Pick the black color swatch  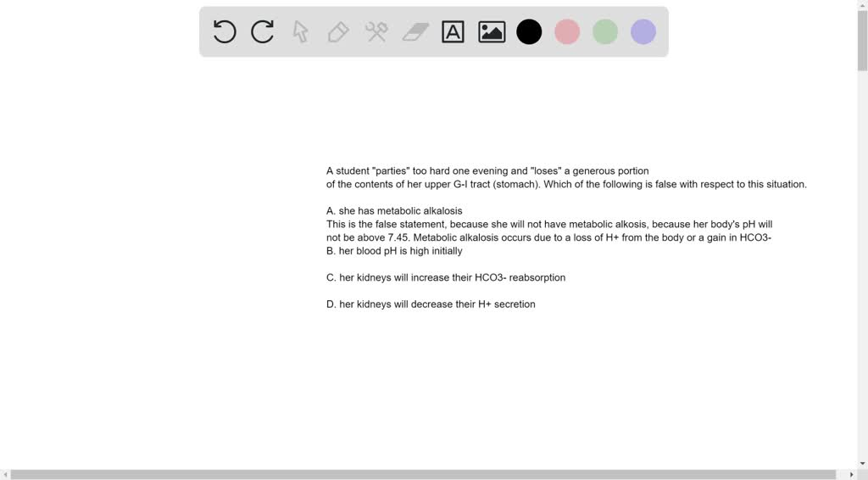(529, 31)
